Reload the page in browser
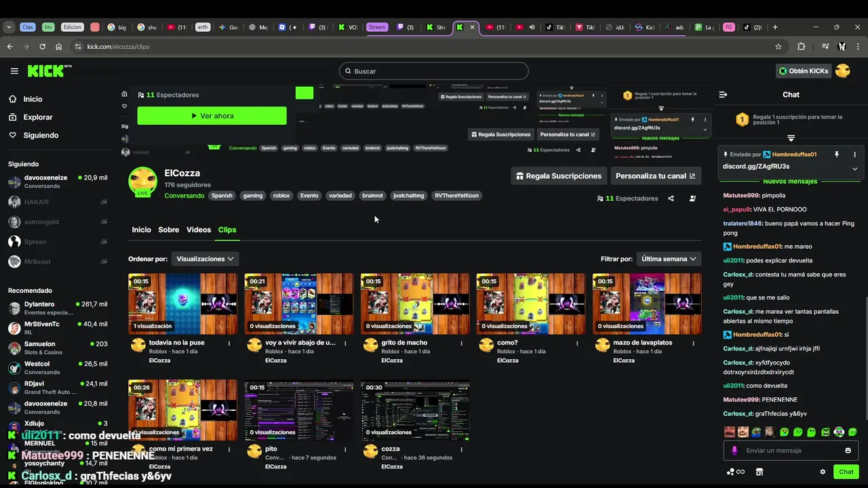868x488 pixels. tap(42, 47)
